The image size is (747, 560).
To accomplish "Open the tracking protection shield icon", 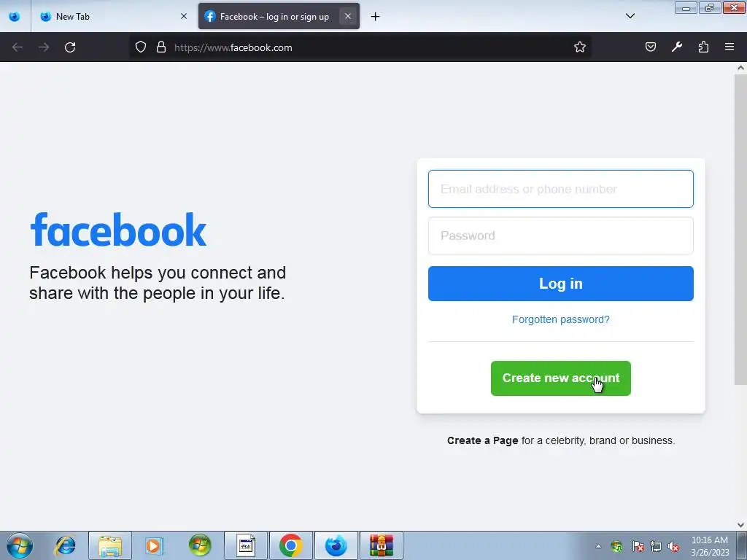I will 141,47.
